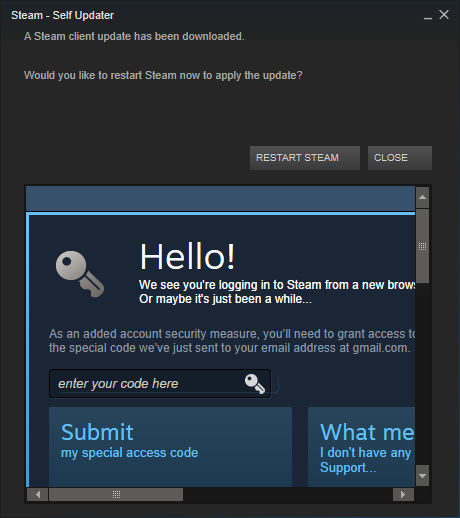Screen dimensions: 460x518
Task: Click the small key icon inside code field
Action: 255,384
